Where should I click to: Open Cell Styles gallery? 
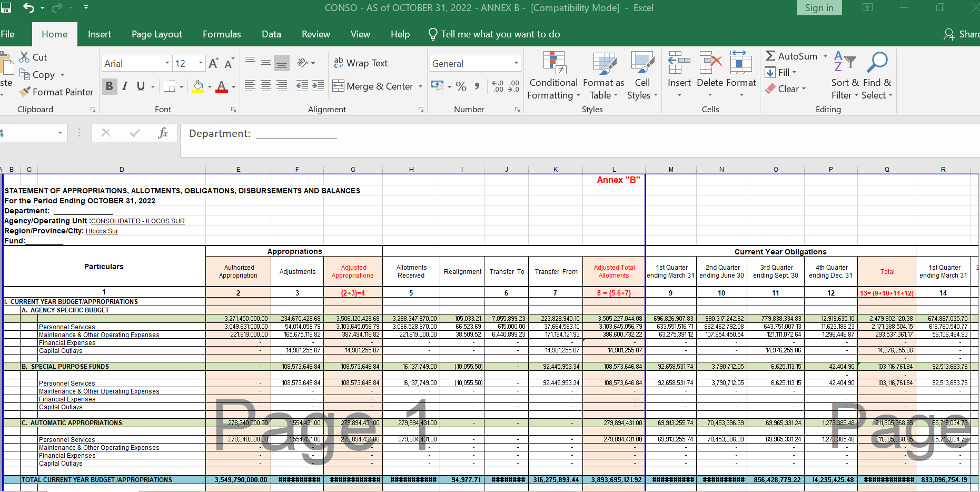tap(642, 75)
